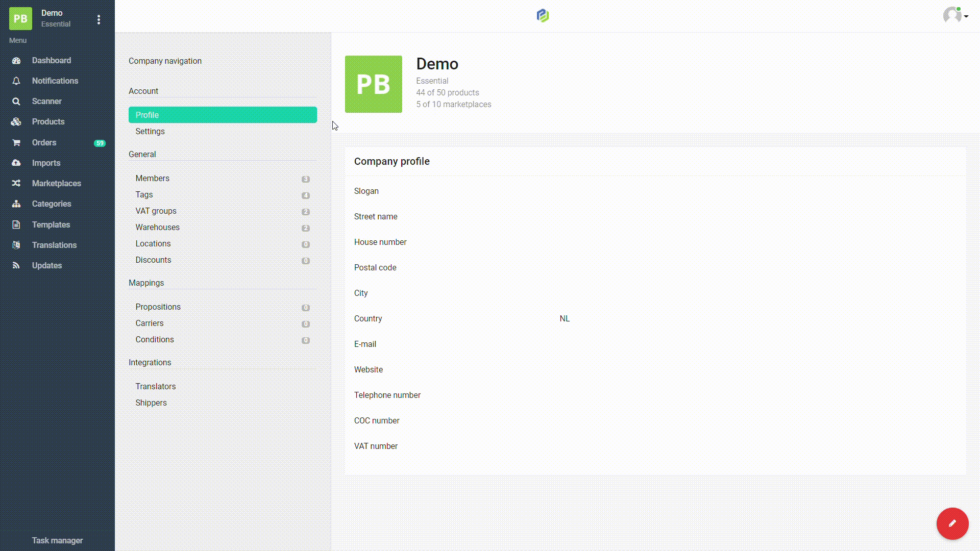
Task: Expand the user avatar dropdown
Action: (955, 15)
